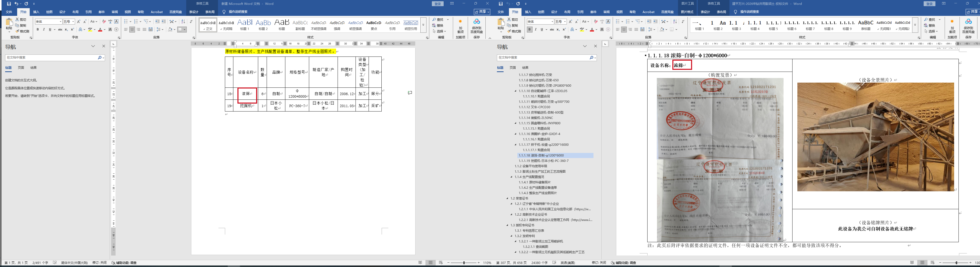Switch to 结果 tab in 投标文件 navigation pane
The height and width of the screenshot is (267, 980).
click(x=525, y=68)
